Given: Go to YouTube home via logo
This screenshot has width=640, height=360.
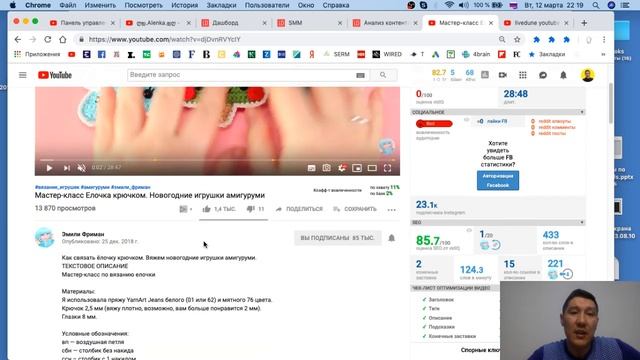Looking at the screenshot, I should 55,75.
